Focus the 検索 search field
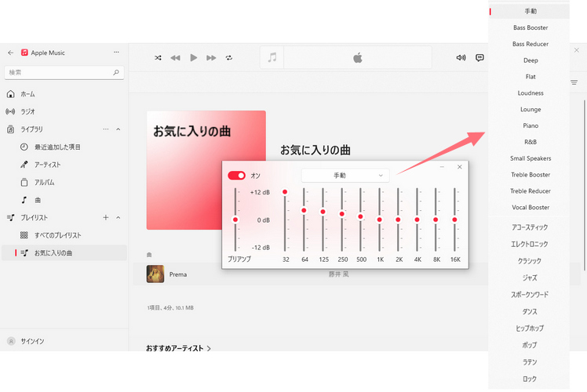This screenshot has width=587, height=392. 64,73
